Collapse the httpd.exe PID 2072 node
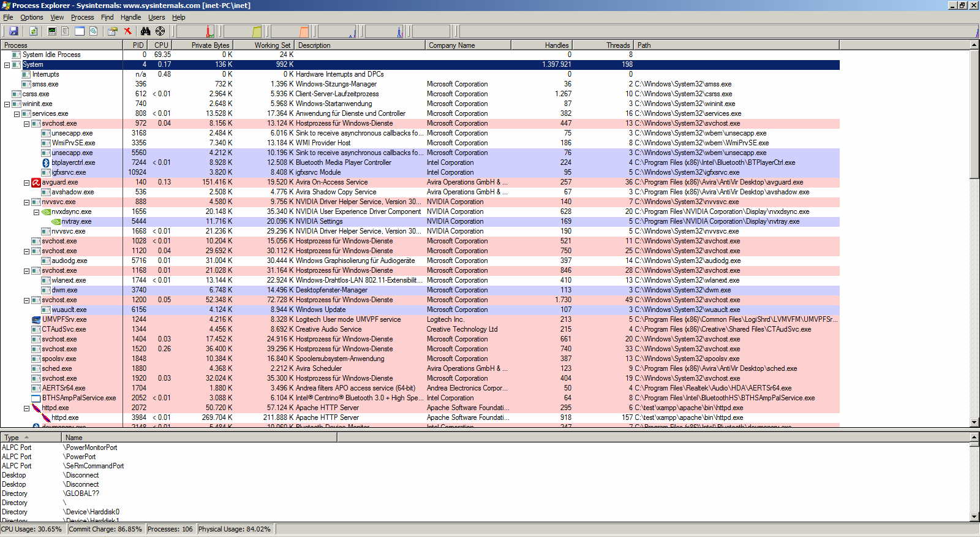Screen dimensions: 980x537 tap(26, 408)
